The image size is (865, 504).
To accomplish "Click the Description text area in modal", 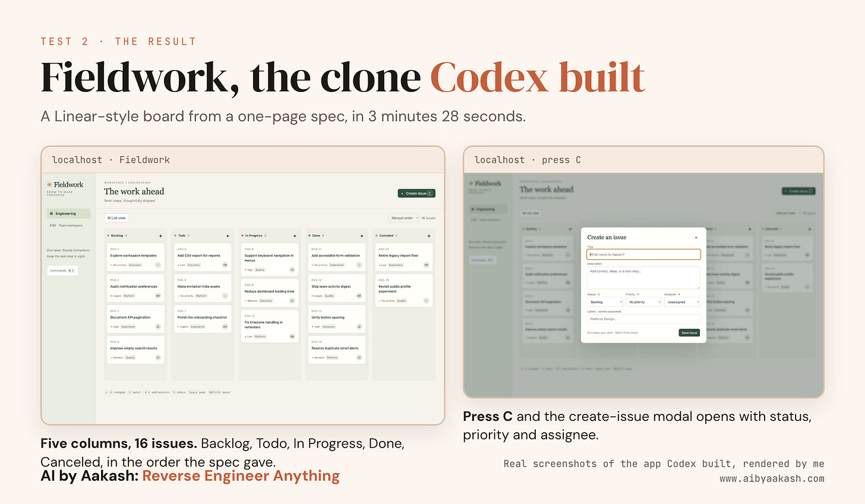I will (643, 277).
